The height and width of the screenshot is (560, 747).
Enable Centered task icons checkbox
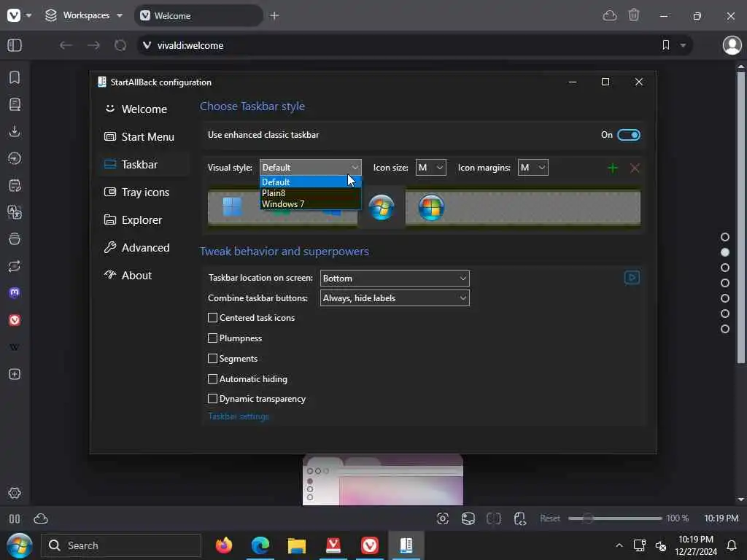212,318
